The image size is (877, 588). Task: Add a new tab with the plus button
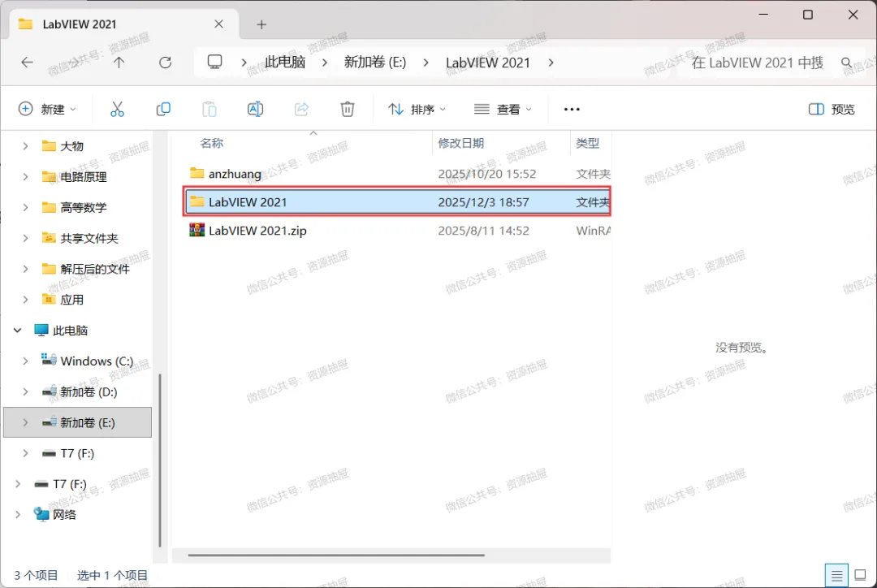tap(261, 24)
